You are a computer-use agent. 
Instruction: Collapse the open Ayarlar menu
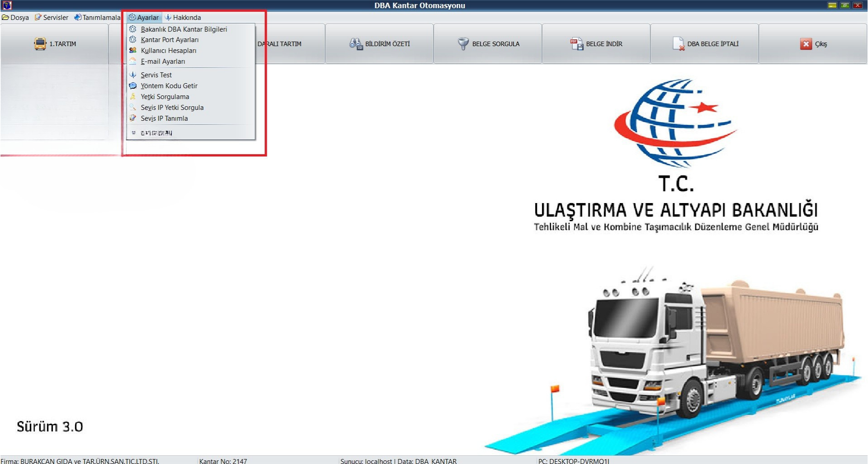click(144, 18)
